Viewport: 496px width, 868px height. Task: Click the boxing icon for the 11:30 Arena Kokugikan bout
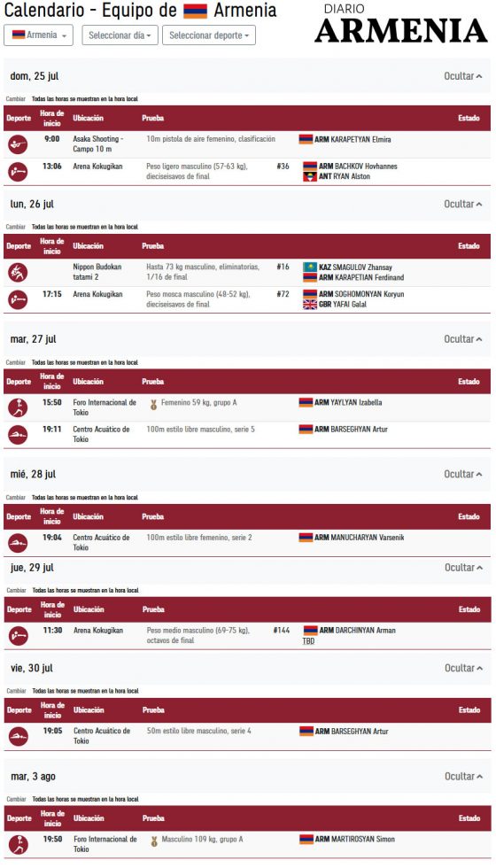[x=19, y=636]
